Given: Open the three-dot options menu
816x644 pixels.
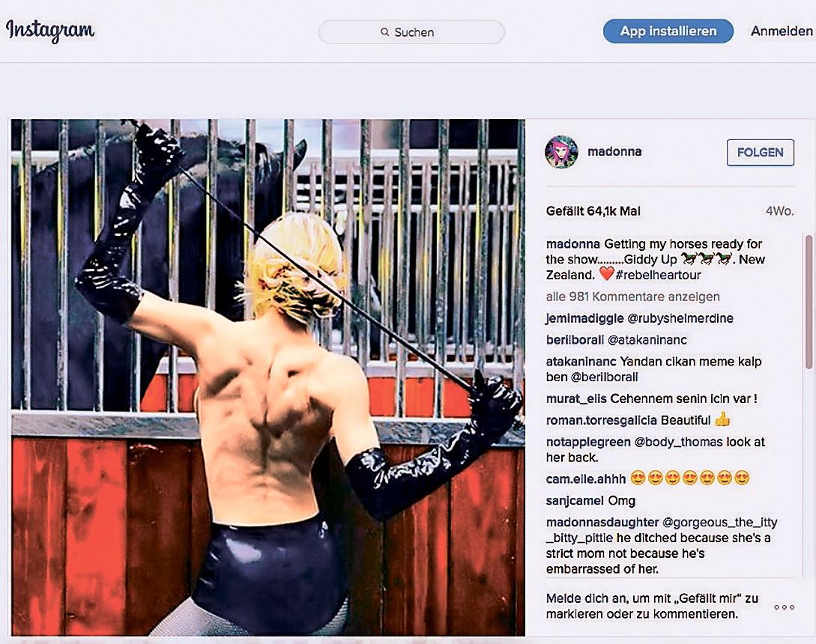Looking at the screenshot, I should click(x=785, y=607).
